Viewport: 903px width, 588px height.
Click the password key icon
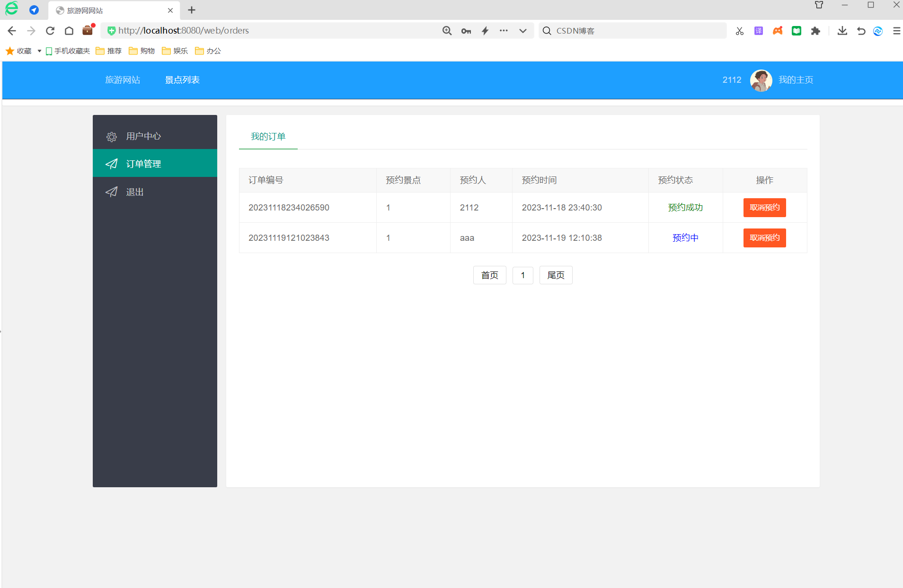click(466, 31)
